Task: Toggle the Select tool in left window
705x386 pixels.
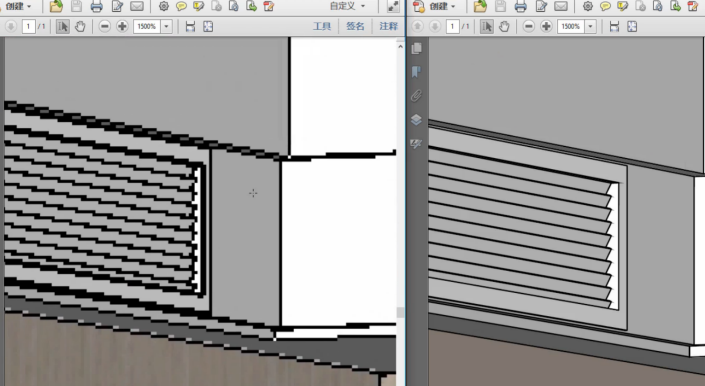Action: click(x=62, y=27)
